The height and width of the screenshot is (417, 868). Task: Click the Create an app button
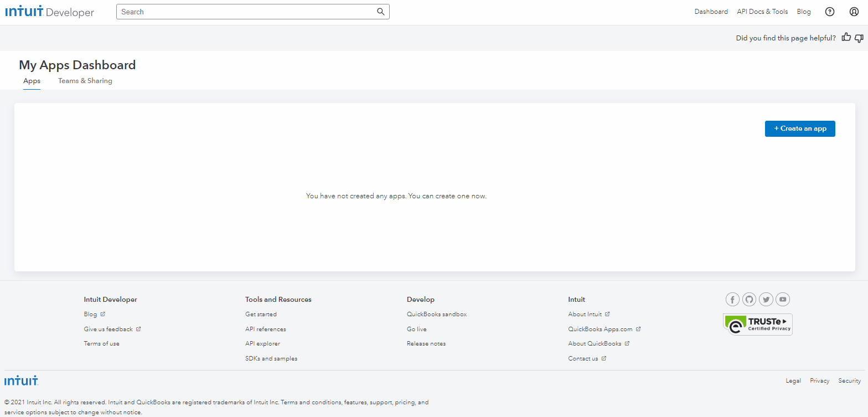800,128
